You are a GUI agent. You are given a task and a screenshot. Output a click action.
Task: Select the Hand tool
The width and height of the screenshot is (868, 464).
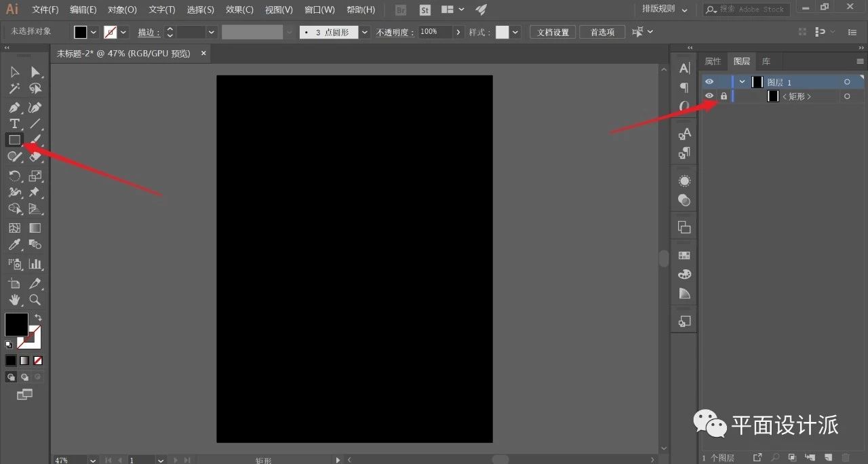pyautogui.click(x=15, y=299)
